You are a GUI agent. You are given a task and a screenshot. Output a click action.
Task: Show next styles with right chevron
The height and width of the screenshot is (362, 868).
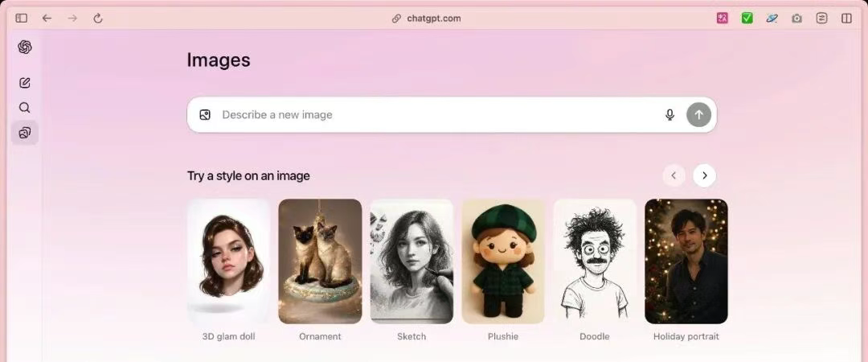[704, 175]
